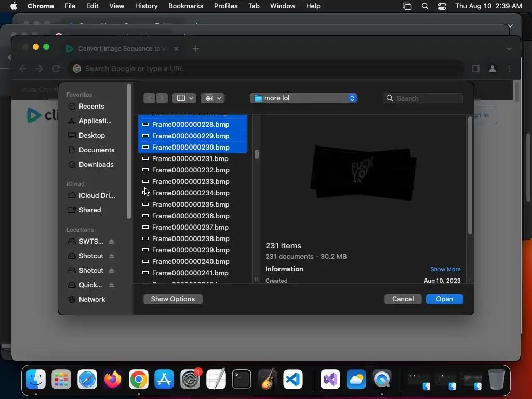
Task: Launch Safari from the Dock
Action: pos(87,379)
